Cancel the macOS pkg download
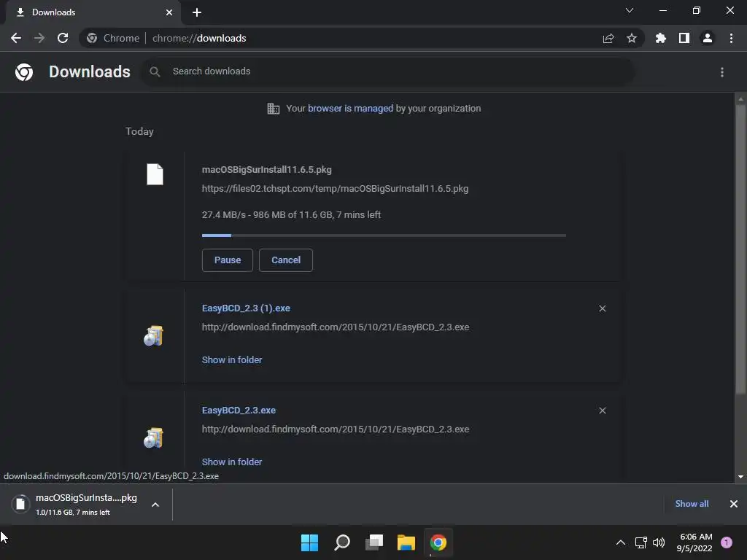The height and width of the screenshot is (560, 747). point(286,260)
